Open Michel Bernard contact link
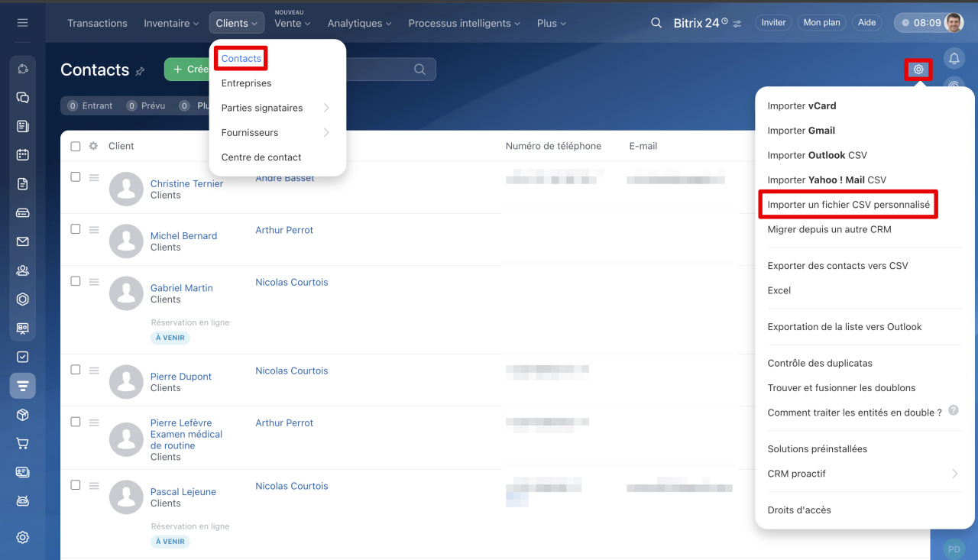 183,236
